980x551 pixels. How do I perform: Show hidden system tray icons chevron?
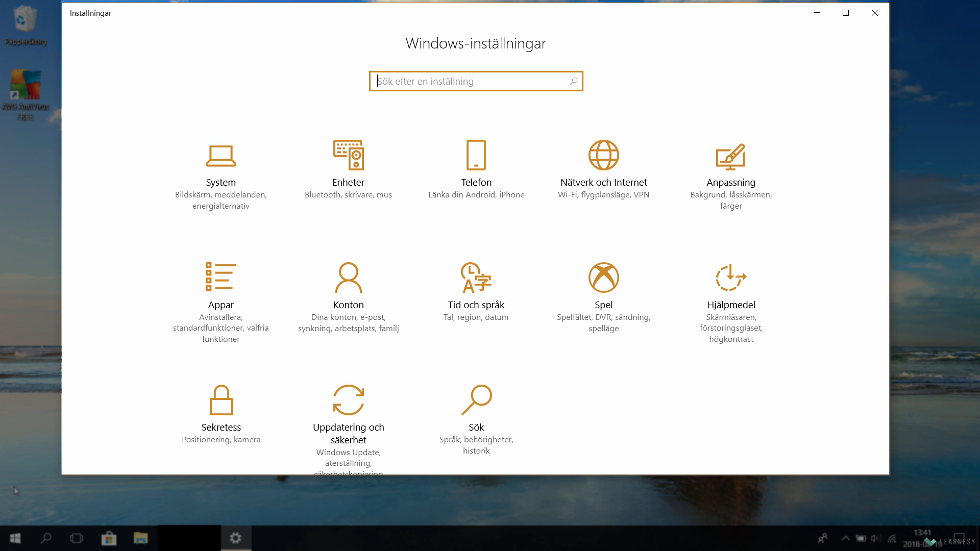pos(845,538)
